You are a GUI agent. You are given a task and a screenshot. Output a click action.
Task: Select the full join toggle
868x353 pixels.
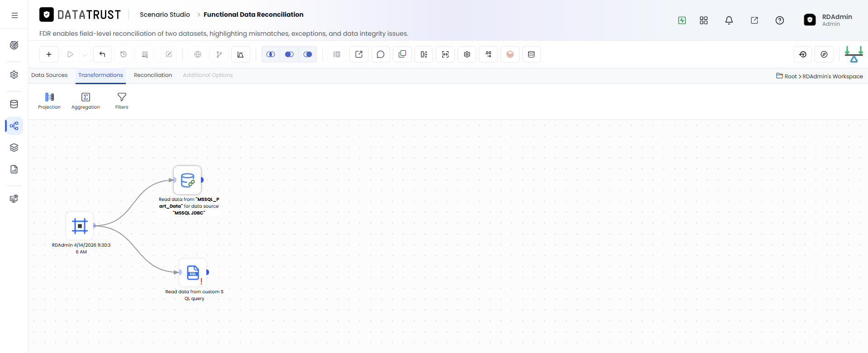(308, 54)
